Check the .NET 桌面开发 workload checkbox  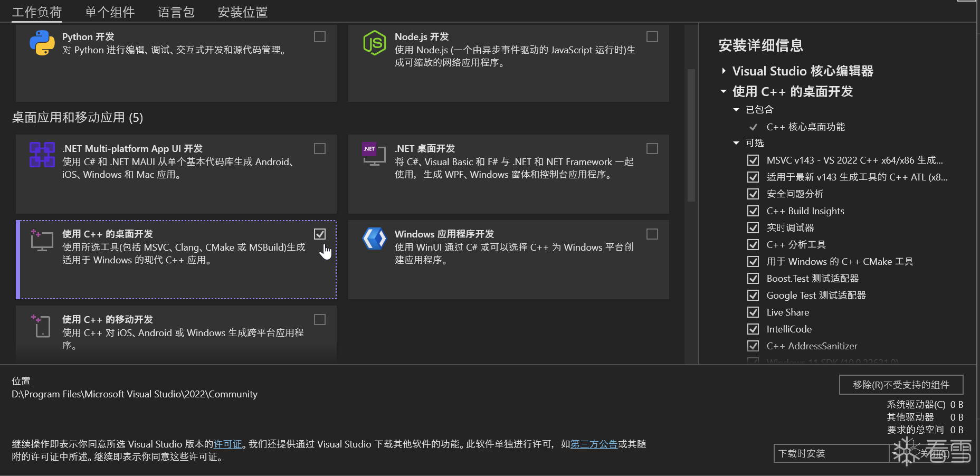pos(652,148)
